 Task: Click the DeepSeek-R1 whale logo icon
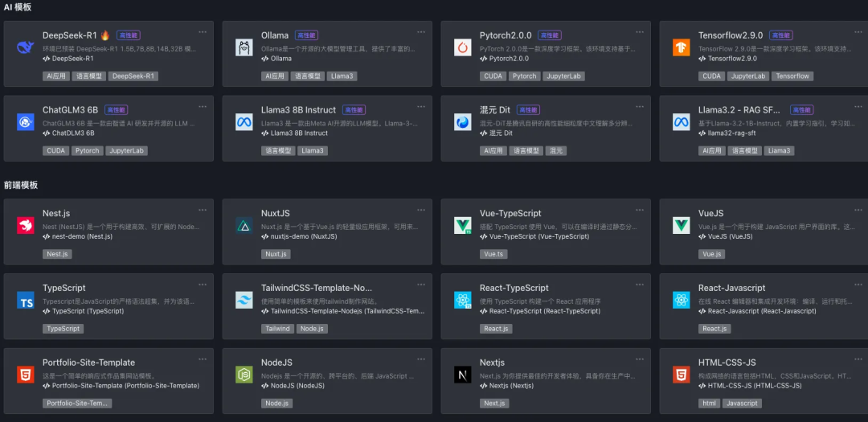coord(26,47)
